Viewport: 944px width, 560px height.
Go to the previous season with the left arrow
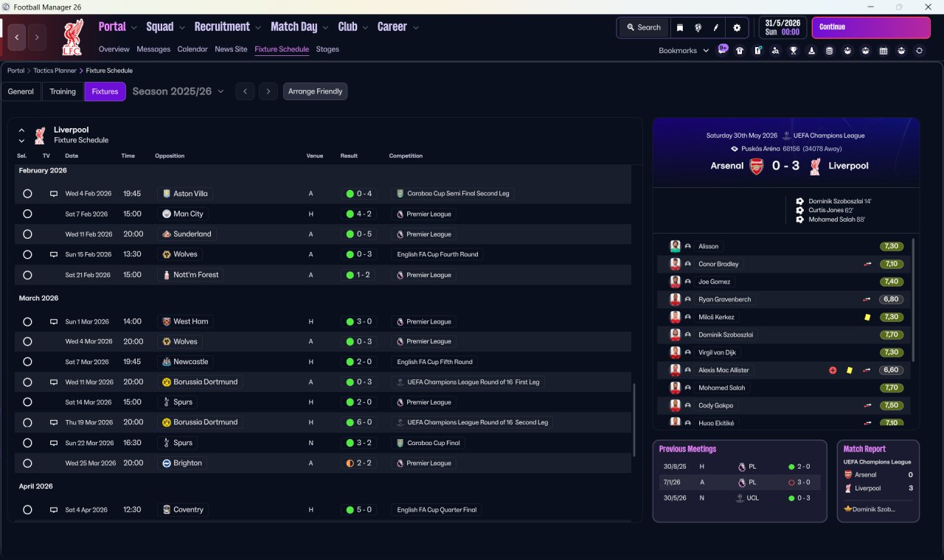click(x=245, y=91)
